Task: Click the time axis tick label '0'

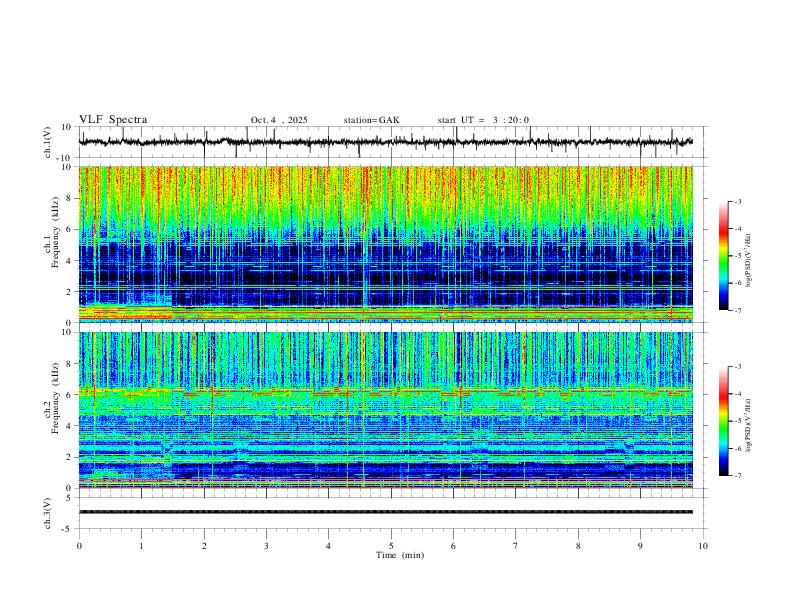Action: pos(79,546)
